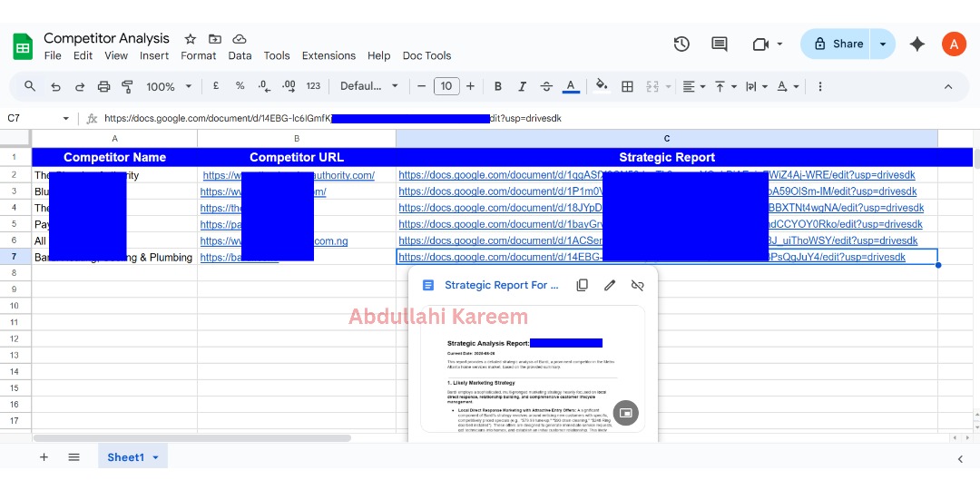Open the Data menu
Screen dimensions: 980x490
click(x=240, y=55)
